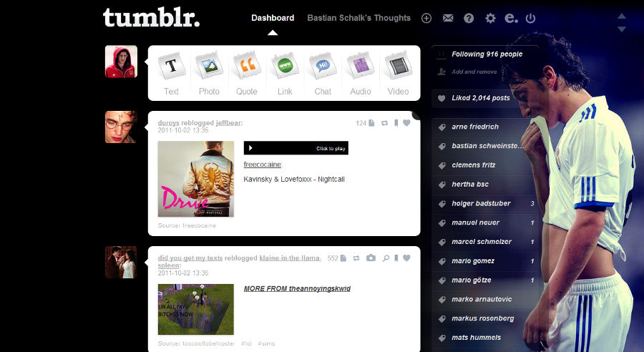
Task: Create a new Audio post
Action: pos(361,74)
